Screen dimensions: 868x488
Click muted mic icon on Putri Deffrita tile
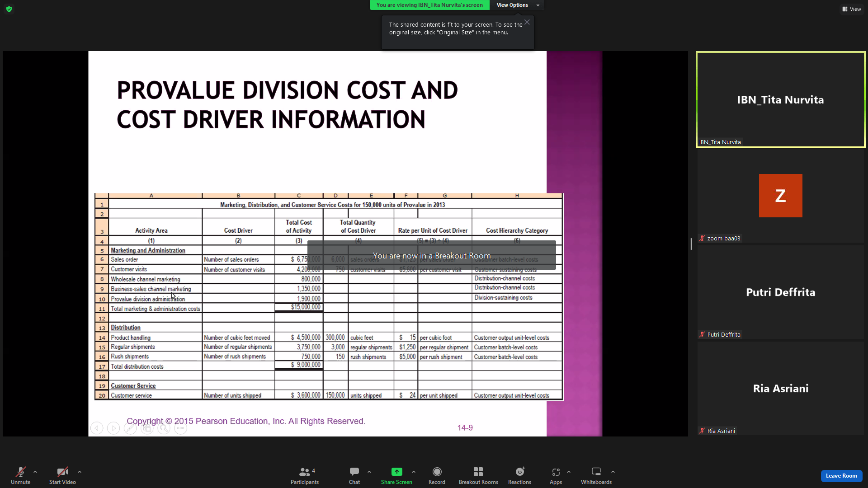click(x=702, y=334)
